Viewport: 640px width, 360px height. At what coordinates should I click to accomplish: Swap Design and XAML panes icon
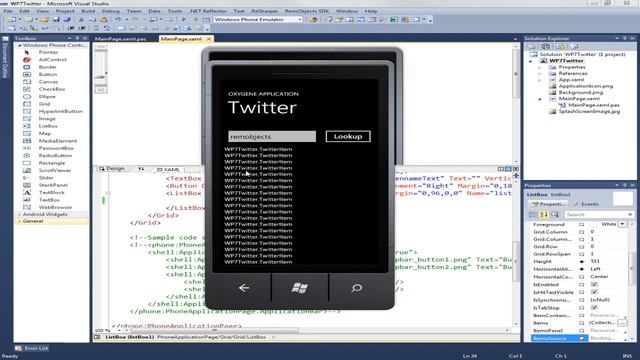click(141, 169)
